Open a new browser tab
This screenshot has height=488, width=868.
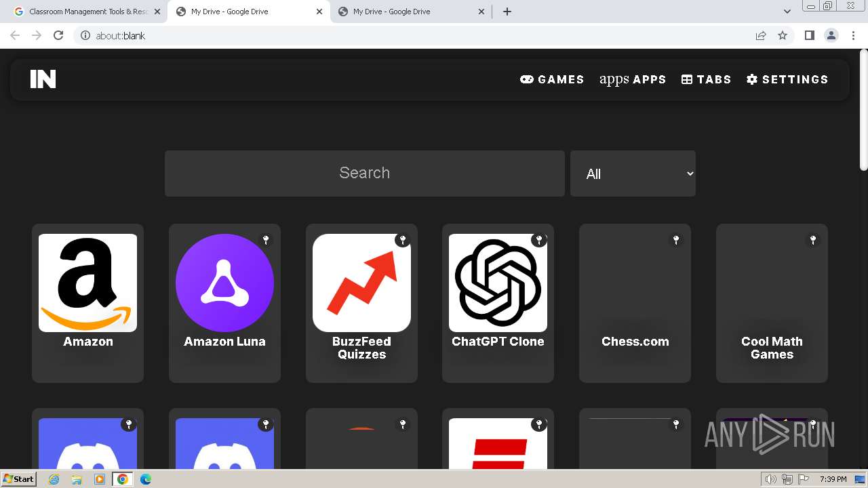pyautogui.click(x=507, y=12)
